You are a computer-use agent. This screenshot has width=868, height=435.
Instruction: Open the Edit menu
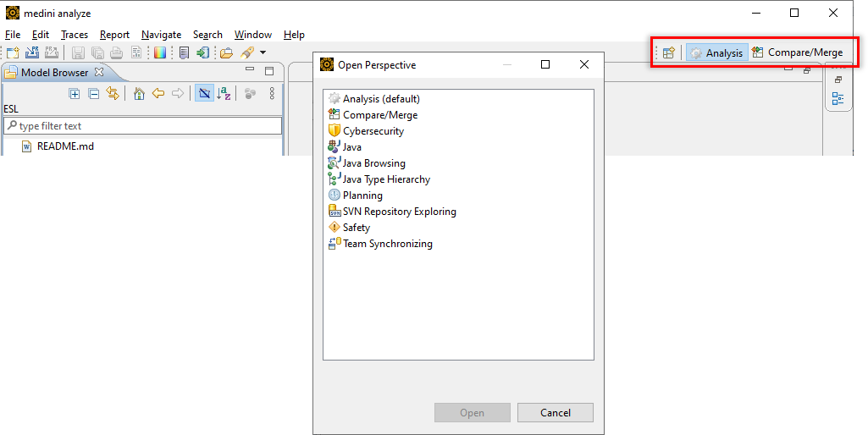tap(41, 35)
